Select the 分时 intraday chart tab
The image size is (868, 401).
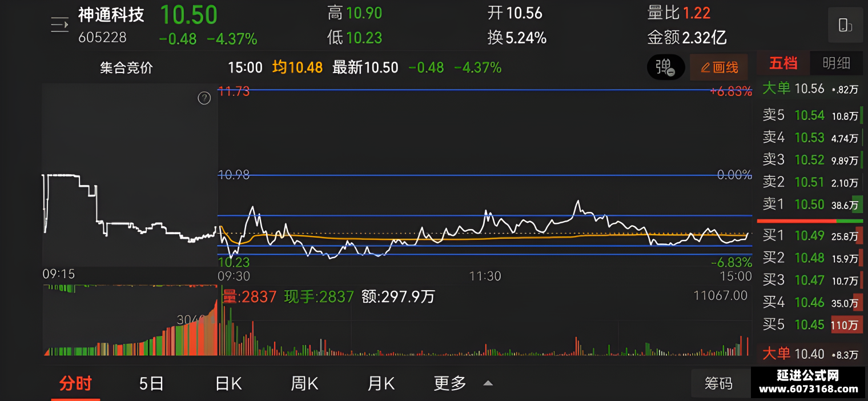75,383
